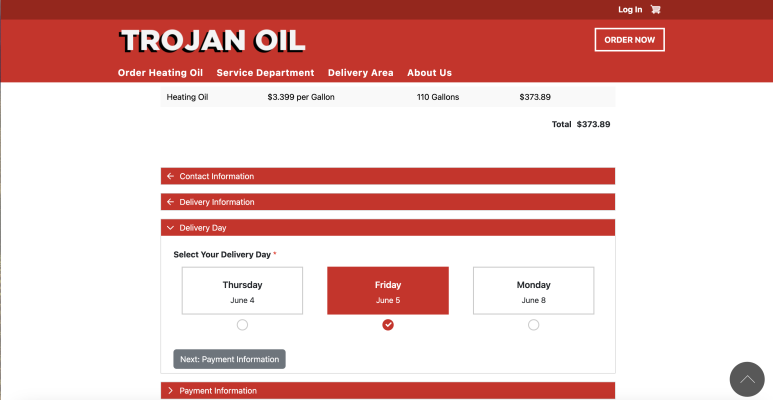
Task: Open Service Department menu
Action: (x=265, y=73)
